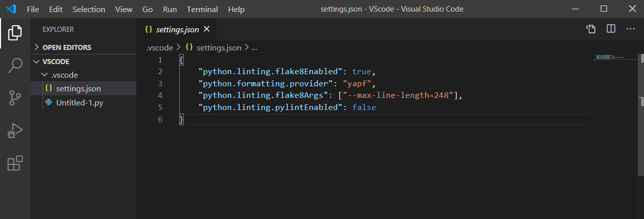Open the Explorer view in activity bar
Image resolution: width=644 pixels, height=219 pixels.
tap(15, 33)
